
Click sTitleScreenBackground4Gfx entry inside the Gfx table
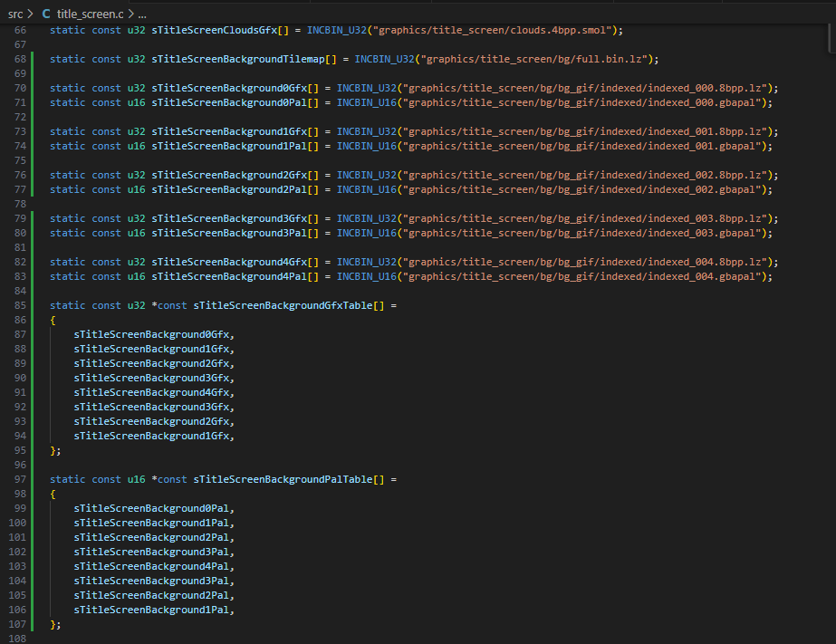click(x=153, y=392)
